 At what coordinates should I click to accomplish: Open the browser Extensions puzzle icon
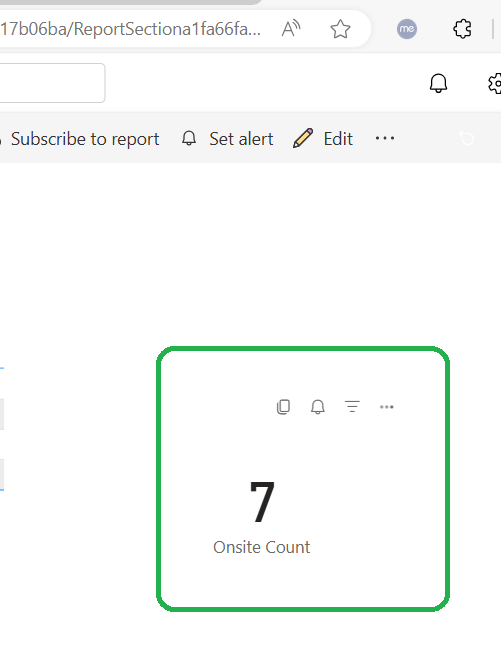tap(462, 29)
